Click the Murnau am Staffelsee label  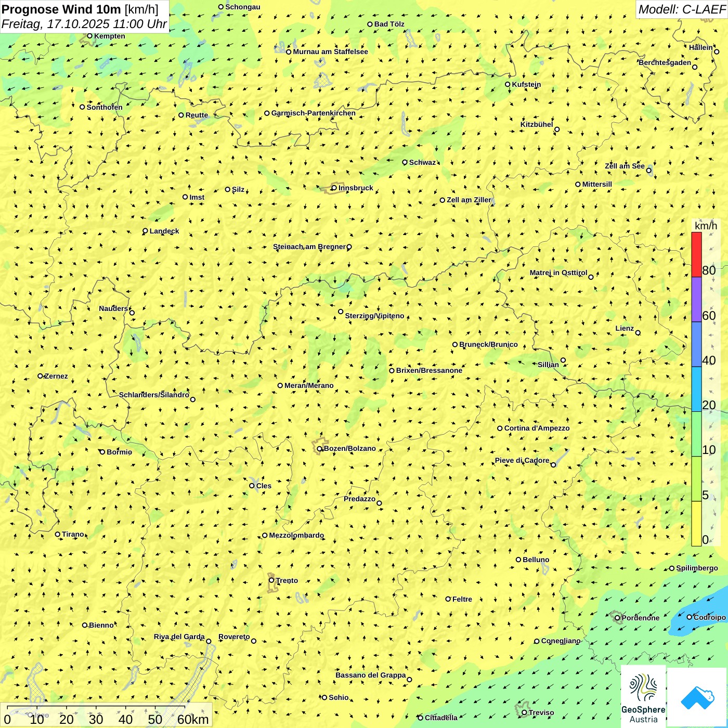[330, 51]
